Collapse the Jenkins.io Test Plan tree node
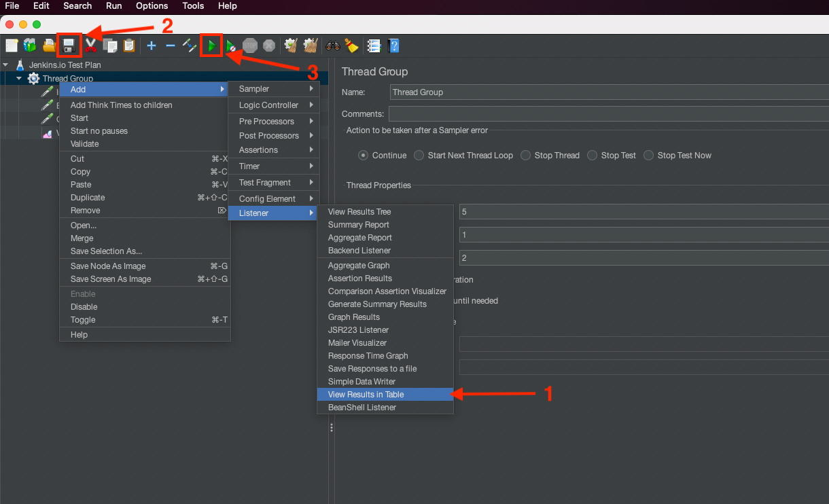This screenshot has width=829, height=504. pos(6,65)
